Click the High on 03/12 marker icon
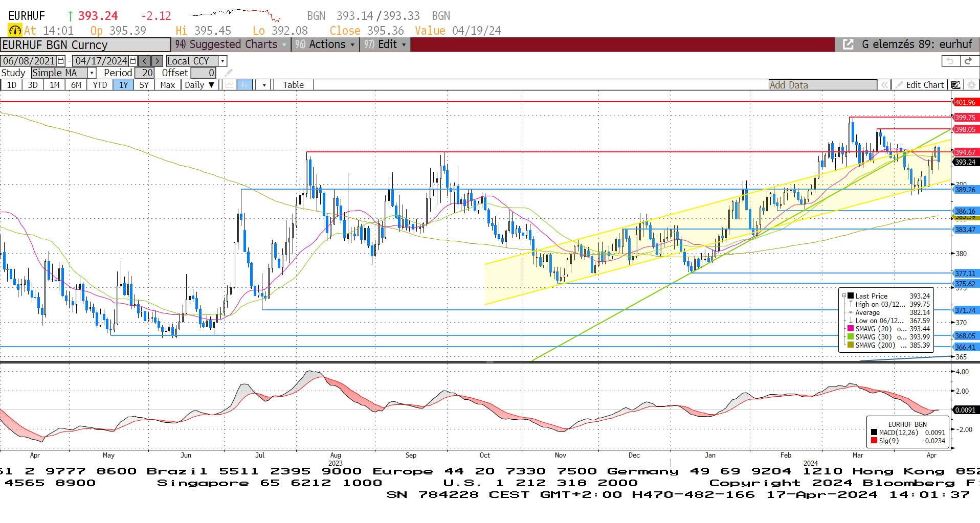 [x=851, y=304]
